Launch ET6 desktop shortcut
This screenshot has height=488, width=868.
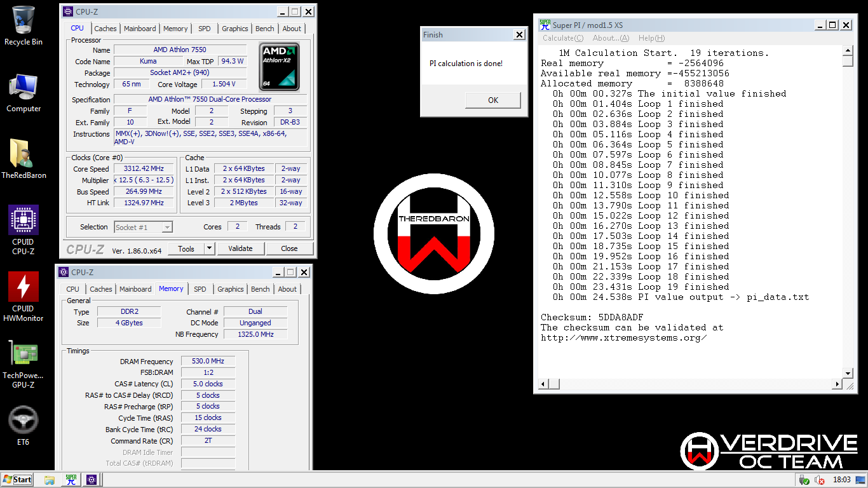pos(24,426)
